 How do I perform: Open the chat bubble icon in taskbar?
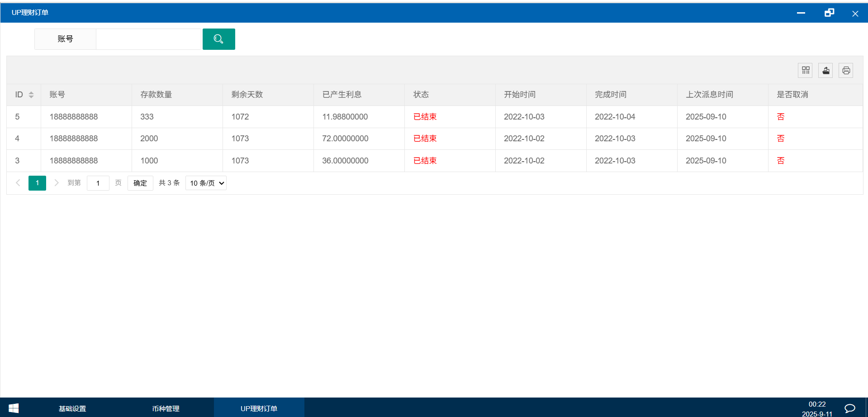tap(849, 408)
